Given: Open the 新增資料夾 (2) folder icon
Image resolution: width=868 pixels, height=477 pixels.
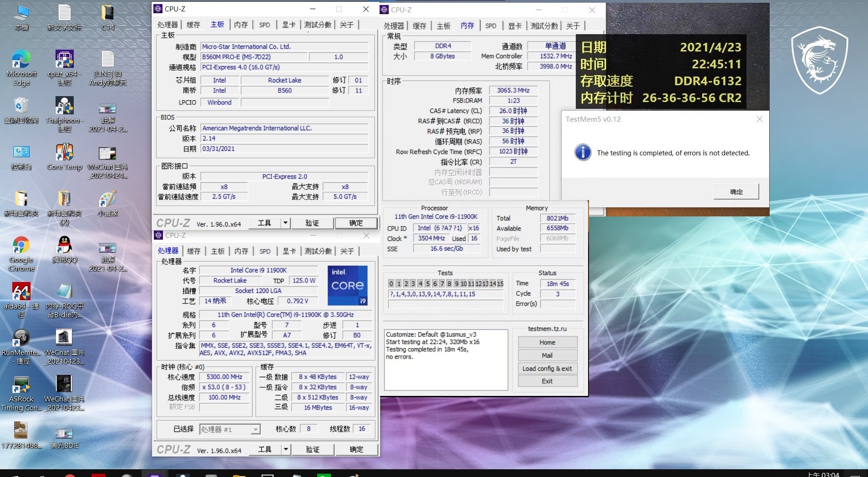Looking at the screenshot, I should coord(64,208).
